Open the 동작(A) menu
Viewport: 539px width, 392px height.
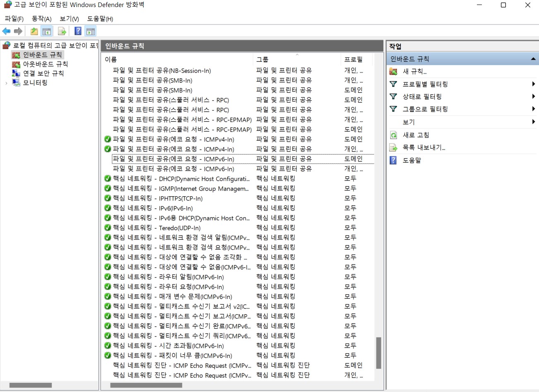coord(41,19)
